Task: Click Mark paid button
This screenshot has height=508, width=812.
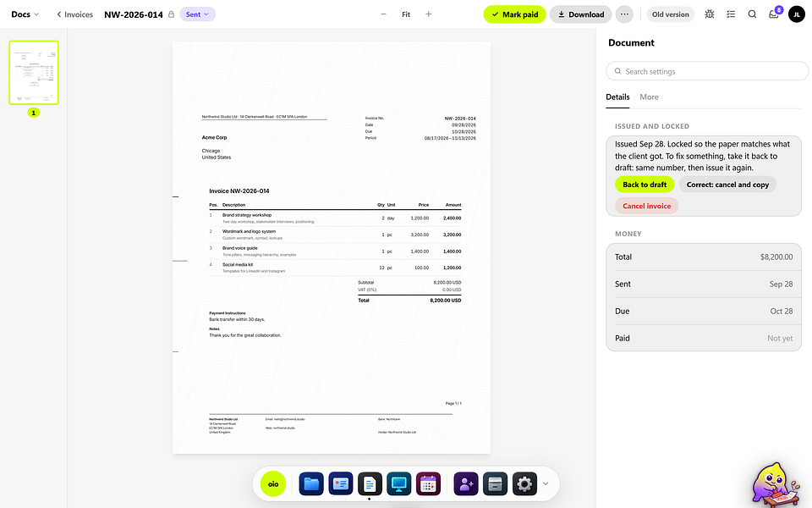Action: pyautogui.click(x=514, y=14)
